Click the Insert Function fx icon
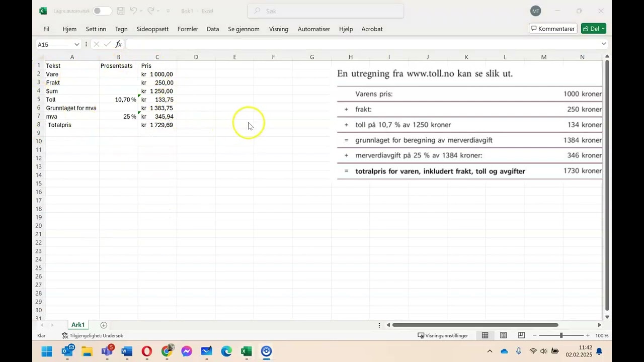The height and width of the screenshot is (362, 644). coord(119,44)
